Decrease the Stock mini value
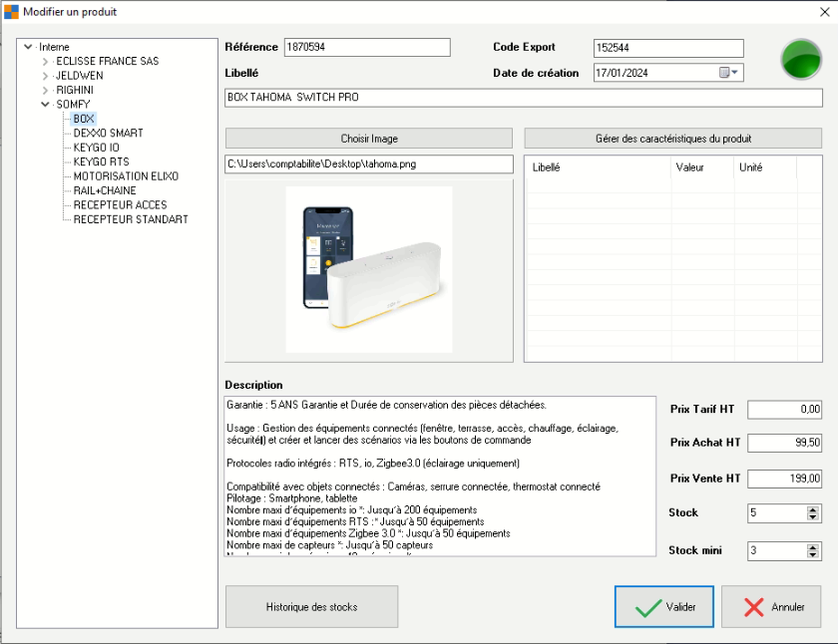Image resolution: width=838 pixels, height=644 pixels. coord(812,554)
